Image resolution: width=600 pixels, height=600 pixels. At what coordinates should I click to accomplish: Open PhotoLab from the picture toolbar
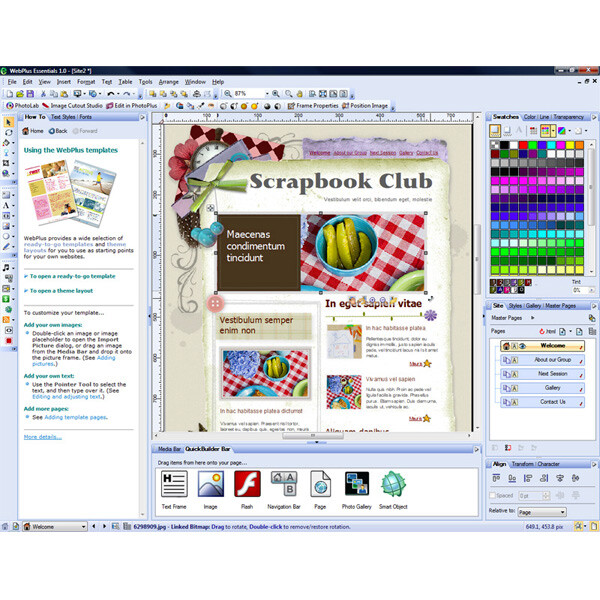point(23,106)
